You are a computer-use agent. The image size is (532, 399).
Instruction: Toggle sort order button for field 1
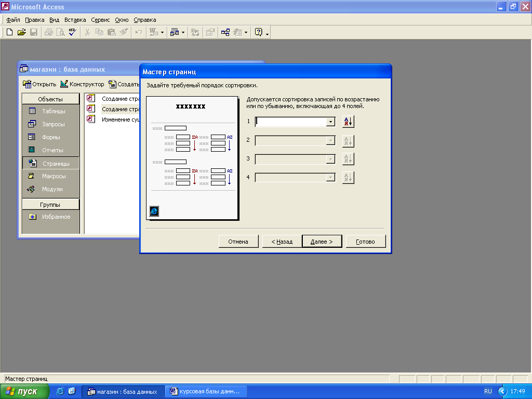tap(348, 122)
